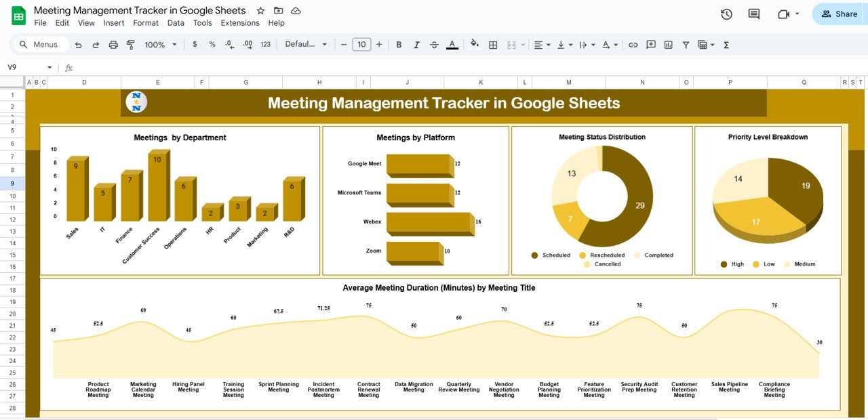Image resolution: width=868 pixels, height=420 pixels.
Task: Expand the horizontal align options
Action: click(x=549, y=44)
